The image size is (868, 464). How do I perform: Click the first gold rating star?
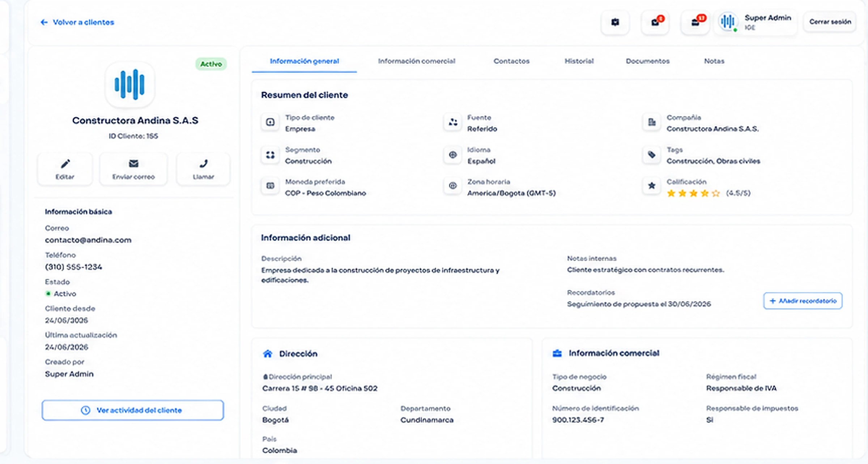pos(671,193)
